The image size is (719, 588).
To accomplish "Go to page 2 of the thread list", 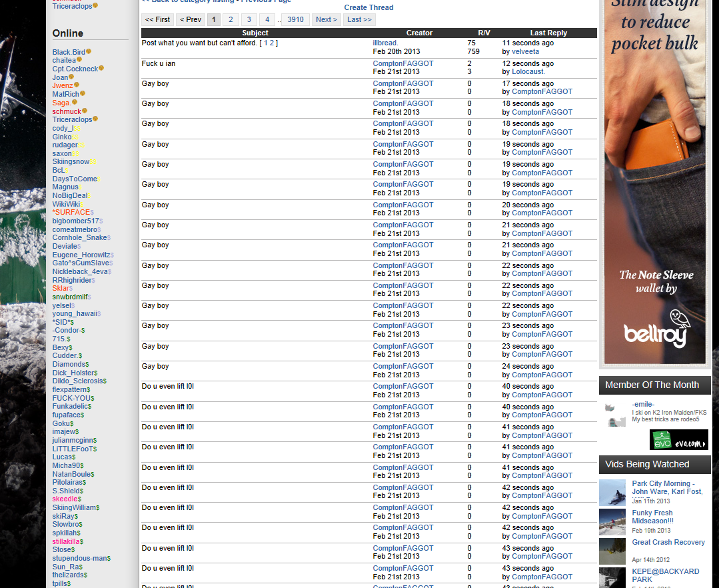I will click(x=231, y=19).
